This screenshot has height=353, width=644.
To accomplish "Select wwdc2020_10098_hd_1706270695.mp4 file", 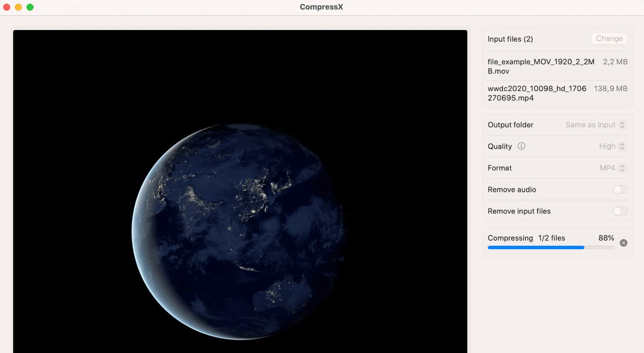I will (557, 94).
